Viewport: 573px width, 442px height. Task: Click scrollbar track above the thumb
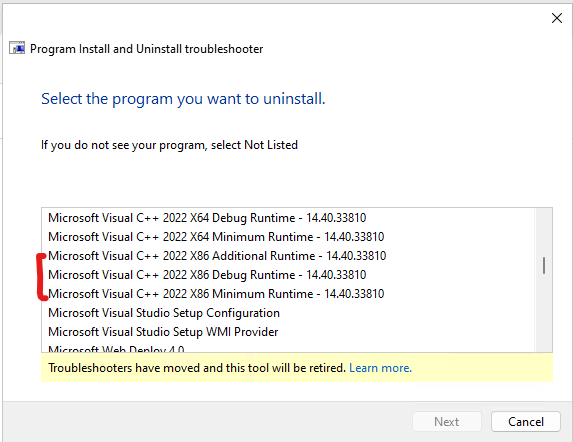544,232
